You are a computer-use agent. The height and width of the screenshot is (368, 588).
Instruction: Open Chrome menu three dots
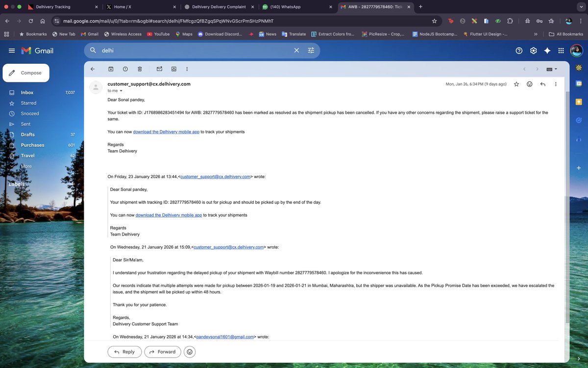point(580,21)
